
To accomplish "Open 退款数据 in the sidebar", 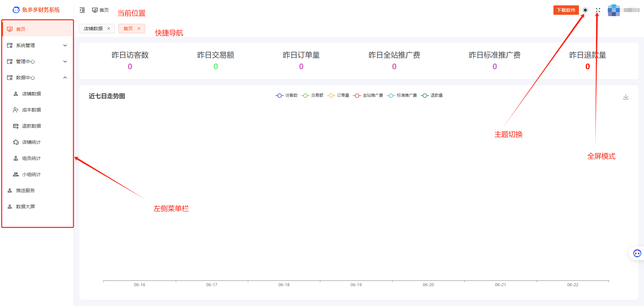I will [x=32, y=126].
